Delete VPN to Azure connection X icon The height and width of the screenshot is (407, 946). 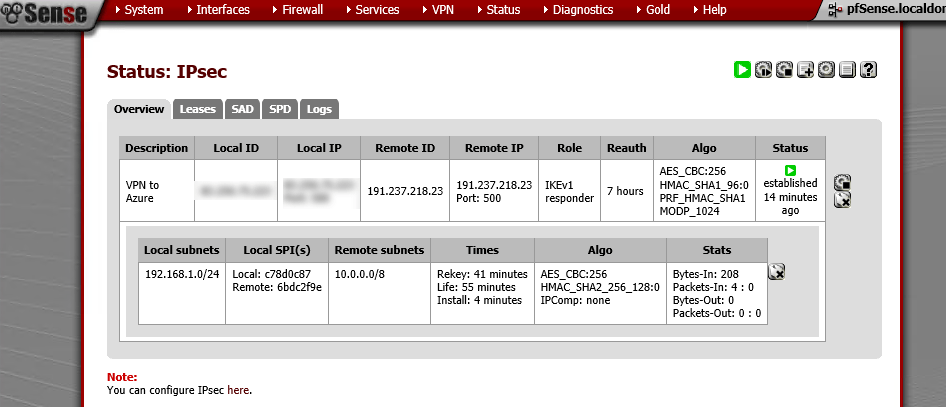(843, 200)
